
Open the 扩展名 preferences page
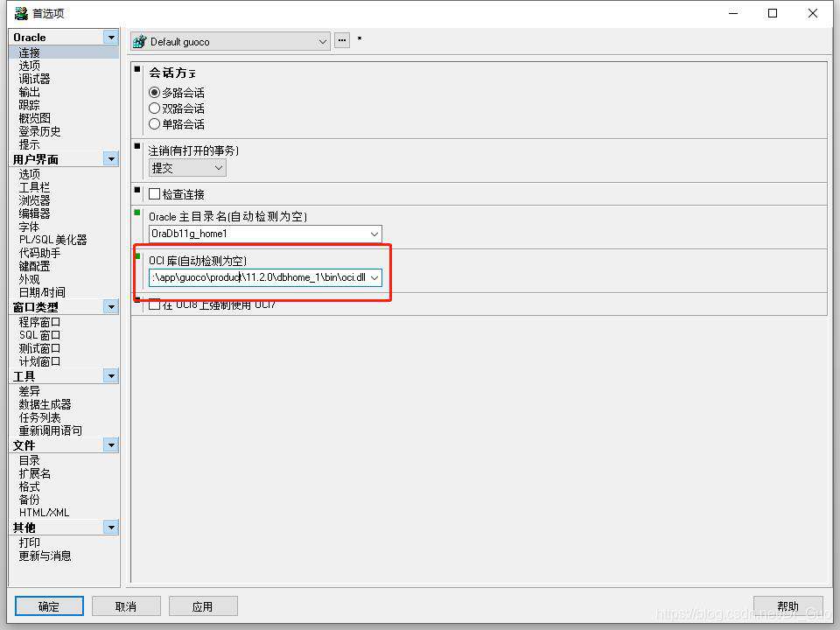[x=35, y=473]
